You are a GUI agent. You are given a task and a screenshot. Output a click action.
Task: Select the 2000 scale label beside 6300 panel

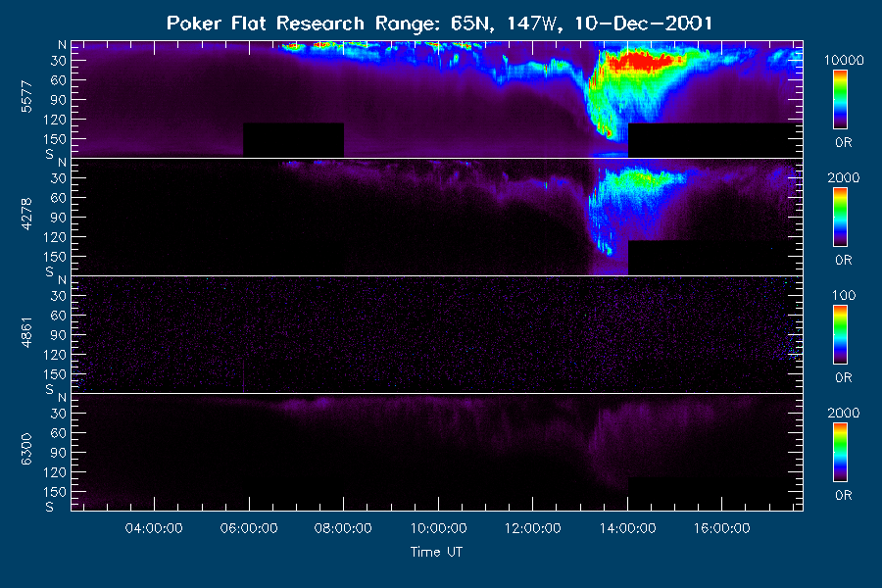pos(844,413)
